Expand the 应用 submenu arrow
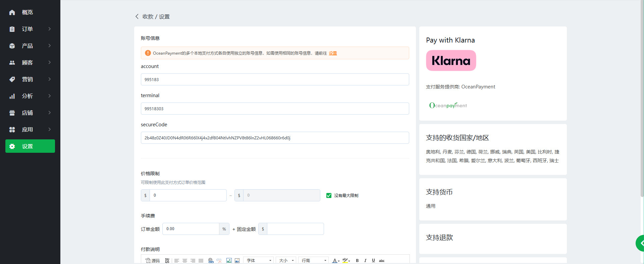 (50, 129)
